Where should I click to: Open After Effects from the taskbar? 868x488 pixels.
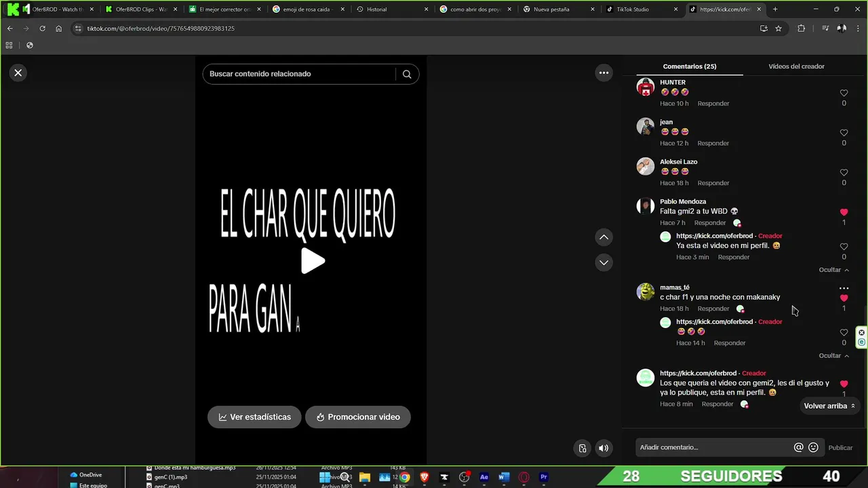(484, 477)
